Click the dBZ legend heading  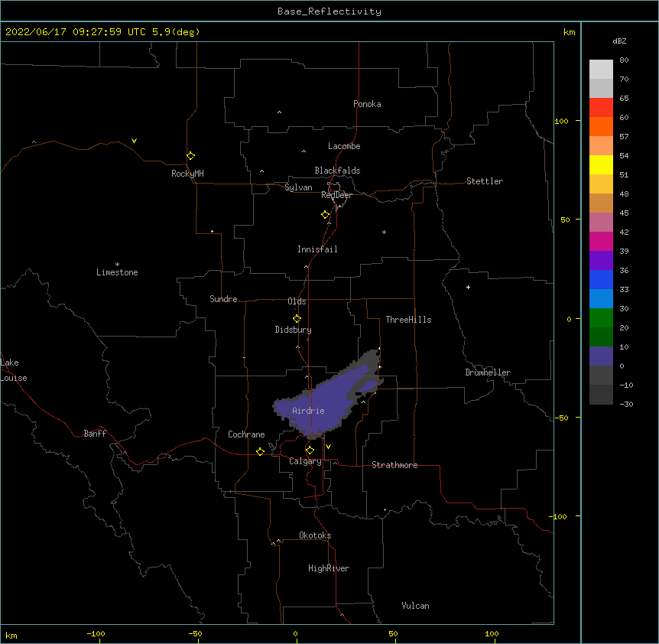[x=619, y=41]
